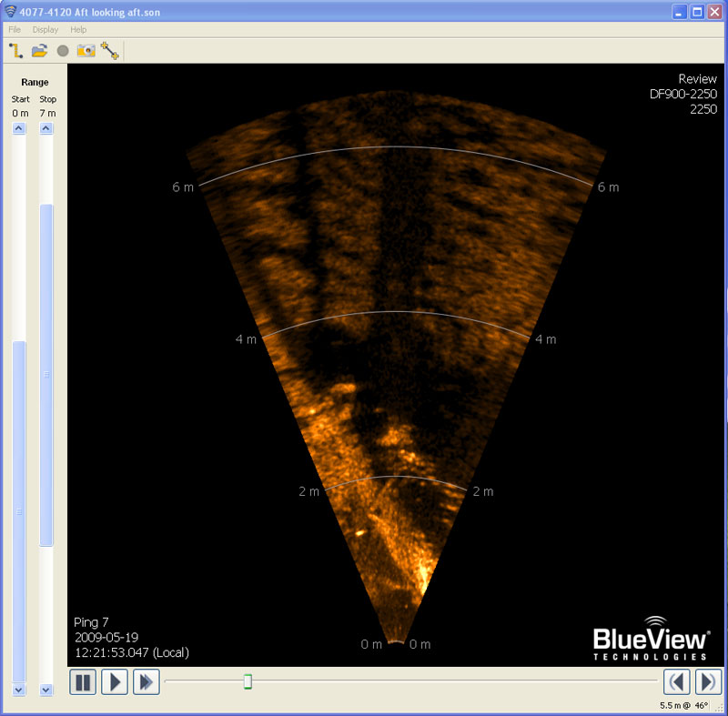Click the playback position slider handle
The width and height of the screenshot is (728, 716).
[248, 681]
